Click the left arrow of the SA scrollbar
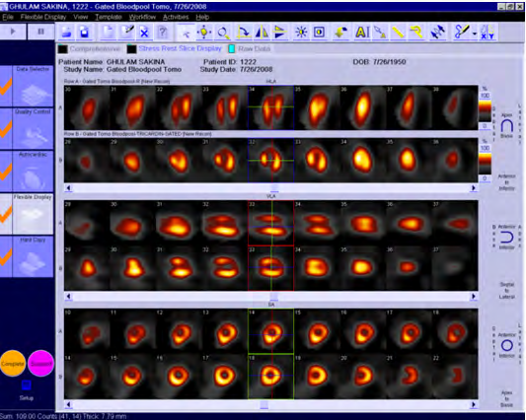Viewport: 526px width, 420px height. tap(68, 404)
